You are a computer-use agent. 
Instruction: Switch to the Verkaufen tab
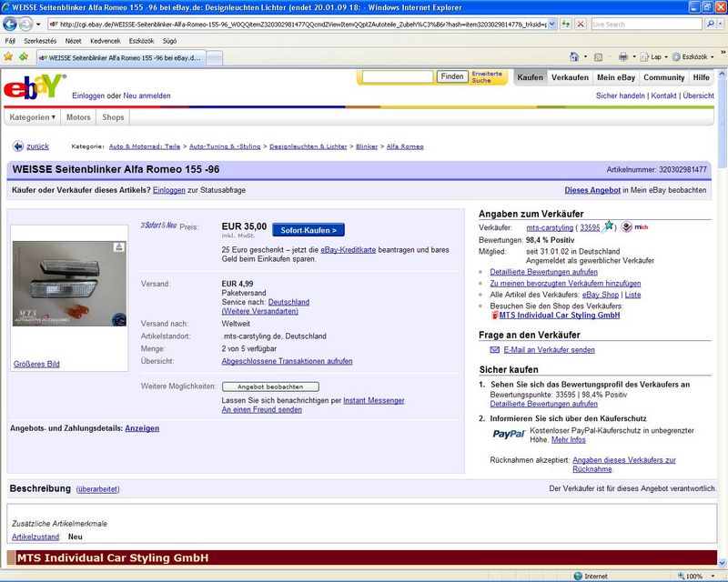(570, 77)
